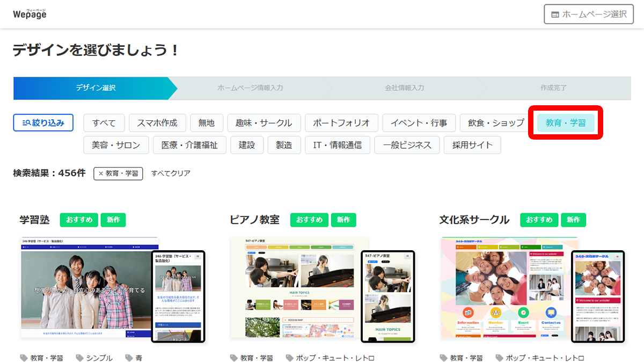
Task: Click すべてクリア to reset filters
Action: [x=171, y=173]
